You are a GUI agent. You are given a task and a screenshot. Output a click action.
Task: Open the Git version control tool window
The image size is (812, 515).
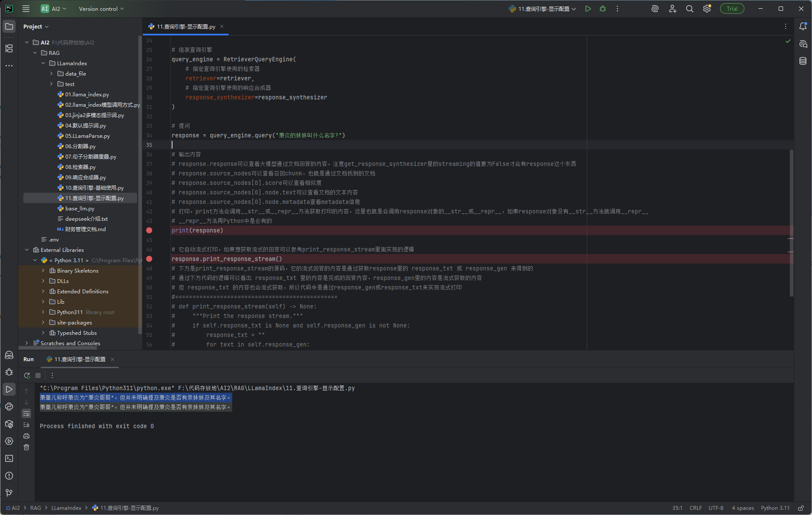click(9, 493)
